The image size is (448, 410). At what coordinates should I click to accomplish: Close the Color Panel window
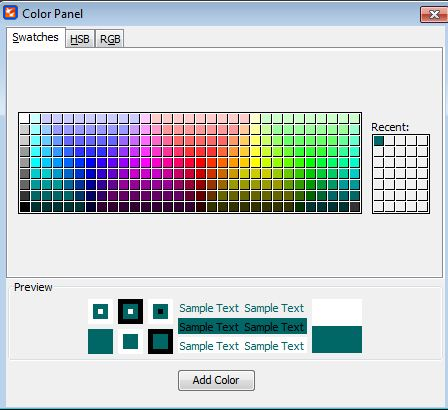coord(434,14)
